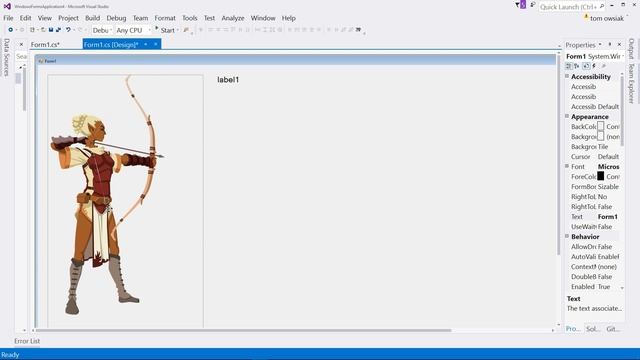Open the Team Explorer side tab

[x=631, y=83]
